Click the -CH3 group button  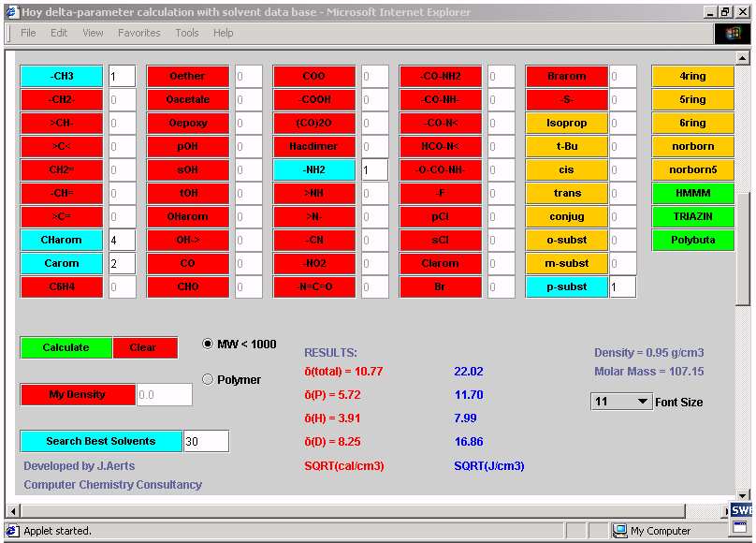(62, 76)
